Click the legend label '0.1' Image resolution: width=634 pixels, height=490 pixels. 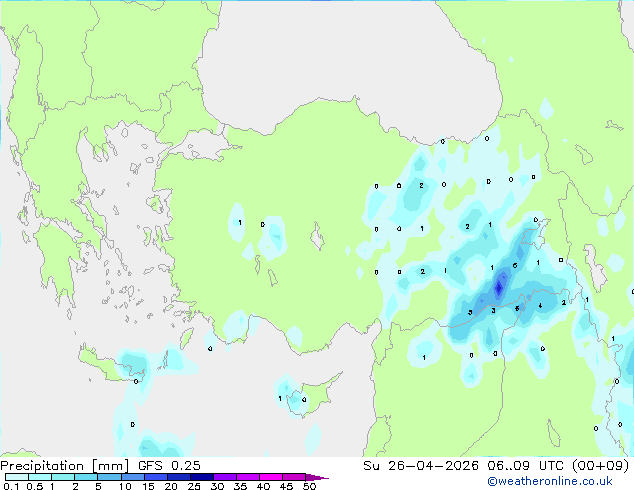click(x=11, y=486)
